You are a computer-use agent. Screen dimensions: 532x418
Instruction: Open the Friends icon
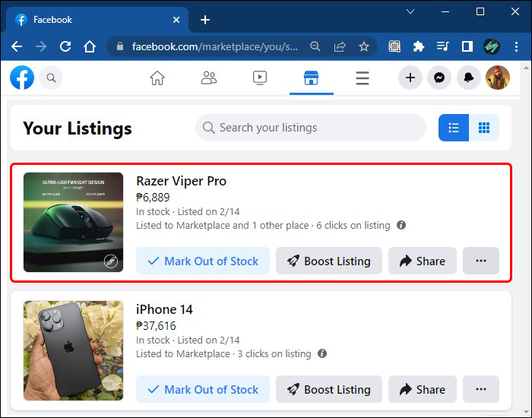[x=209, y=78]
